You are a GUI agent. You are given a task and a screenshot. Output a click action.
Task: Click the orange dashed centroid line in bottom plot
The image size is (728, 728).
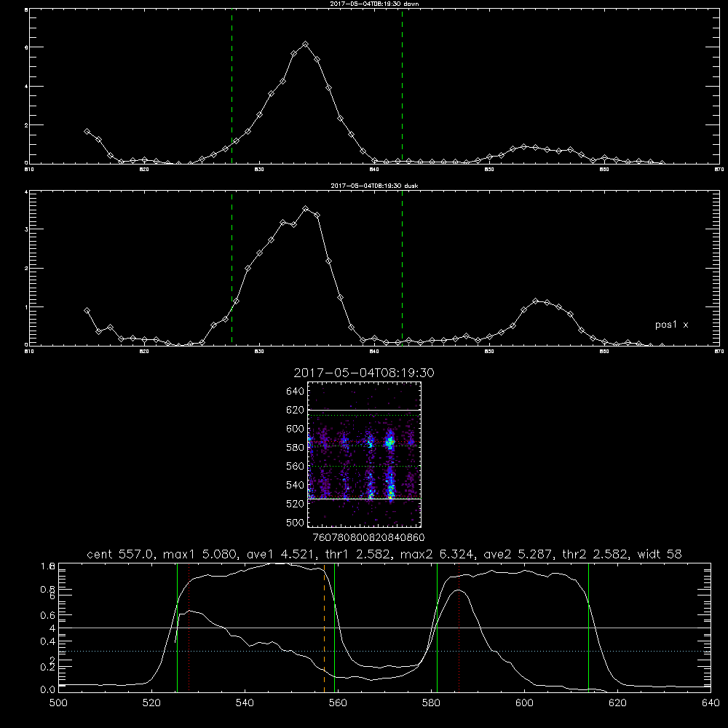point(324,628)
